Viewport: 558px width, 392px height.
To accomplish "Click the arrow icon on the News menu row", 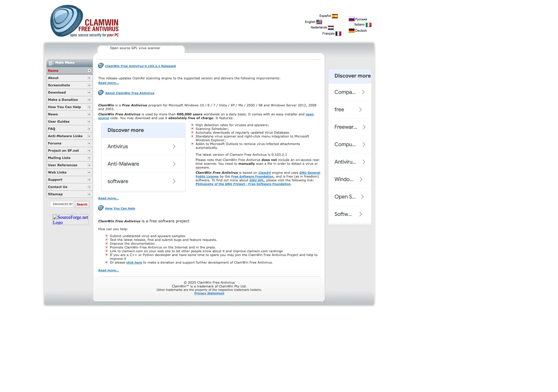I will pyautogui.click(x=89, y=114).
